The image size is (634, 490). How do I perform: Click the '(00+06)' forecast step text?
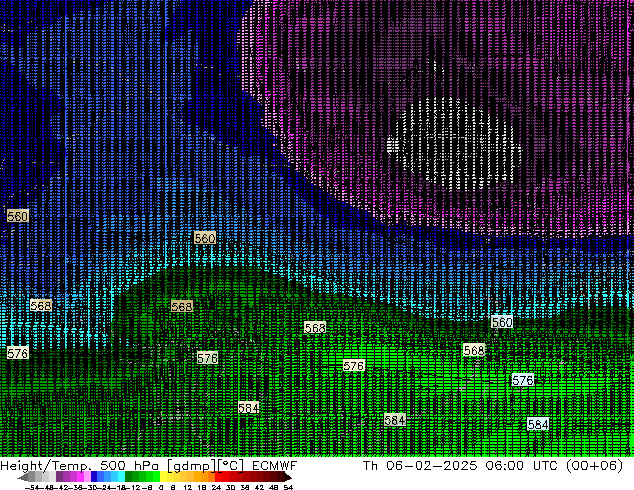(x=594, y=466)
